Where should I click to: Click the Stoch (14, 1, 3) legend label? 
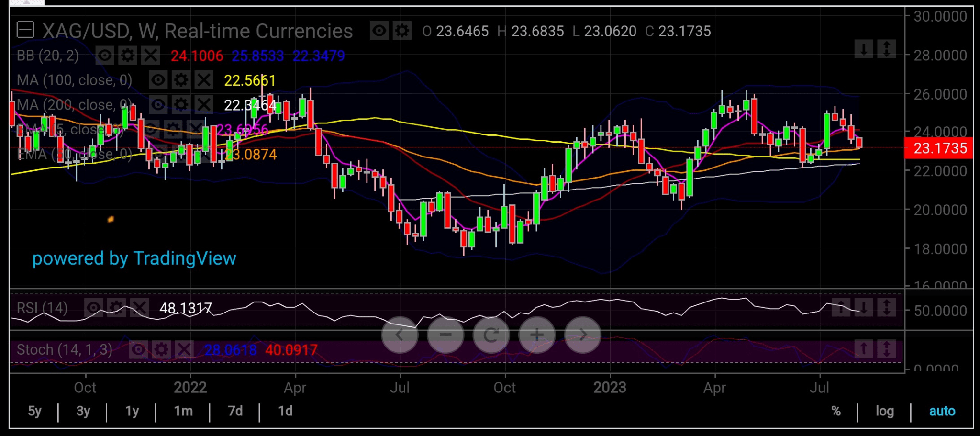pos(65,350)
